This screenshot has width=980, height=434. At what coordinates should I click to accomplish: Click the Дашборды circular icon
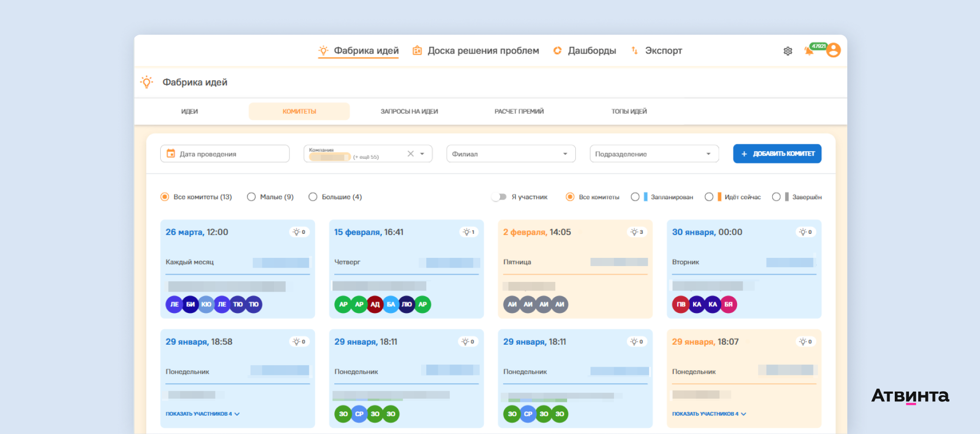point(557,51)
